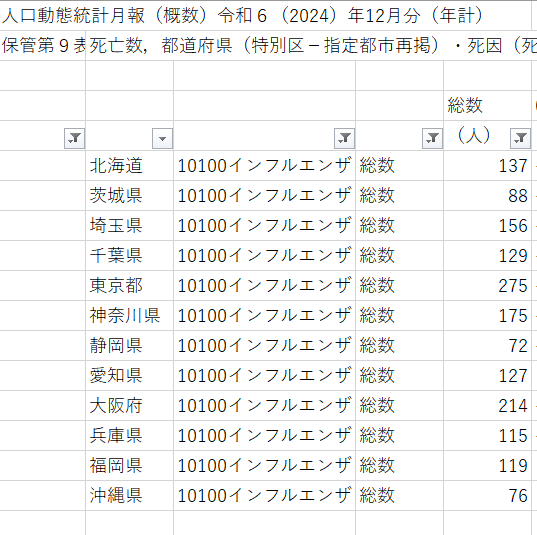Open the cause-of-death column filter button
This screenshot has width=537, height=535.
coord(344,138)
